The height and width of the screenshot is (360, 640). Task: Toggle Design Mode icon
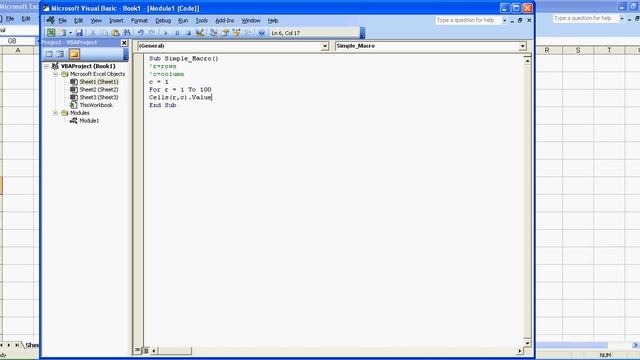click(200, 33)
